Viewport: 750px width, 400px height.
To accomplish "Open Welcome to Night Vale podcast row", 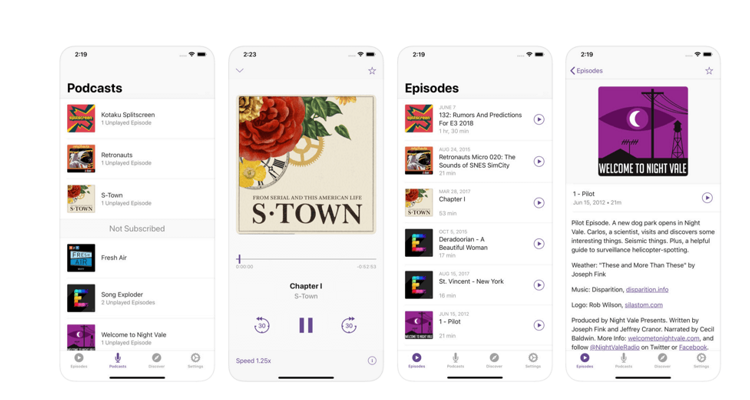I will coord(137,335).
